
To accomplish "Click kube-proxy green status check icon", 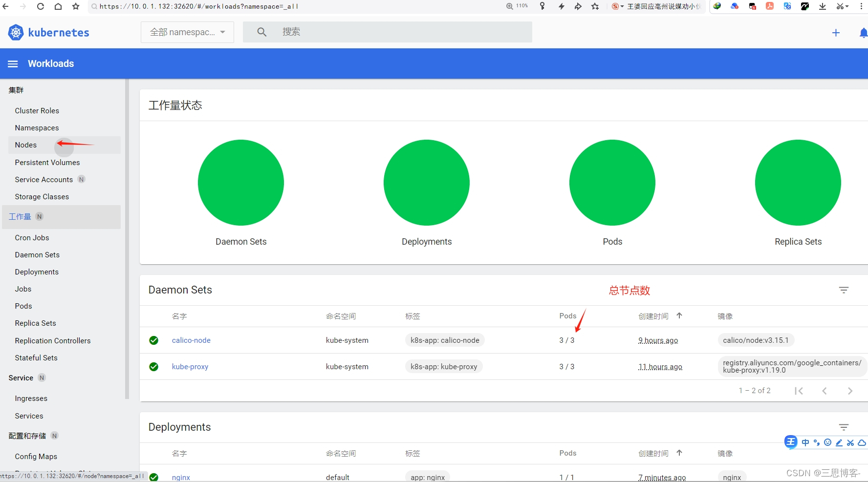I will (x=154, y=367).
